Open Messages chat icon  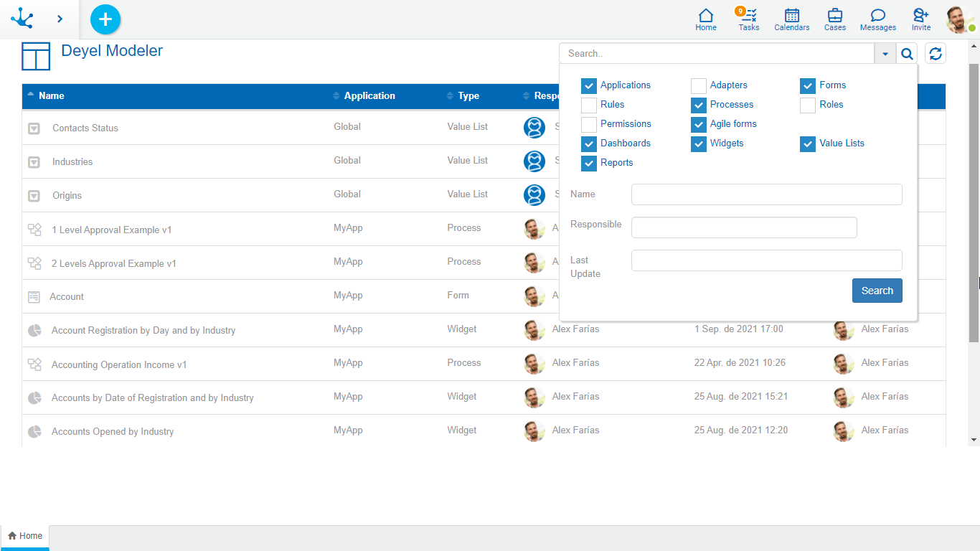[x=878, y=19]
